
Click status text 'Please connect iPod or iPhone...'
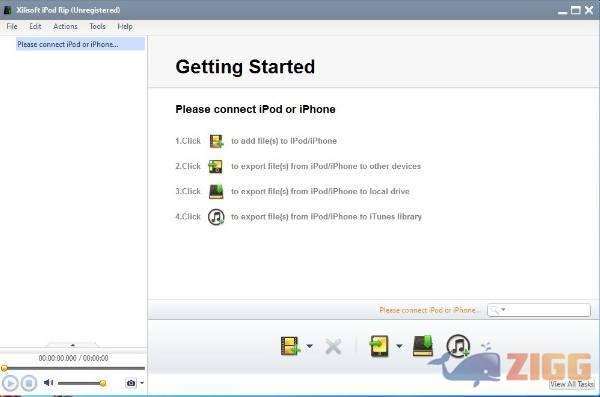(x=429, y=310)
